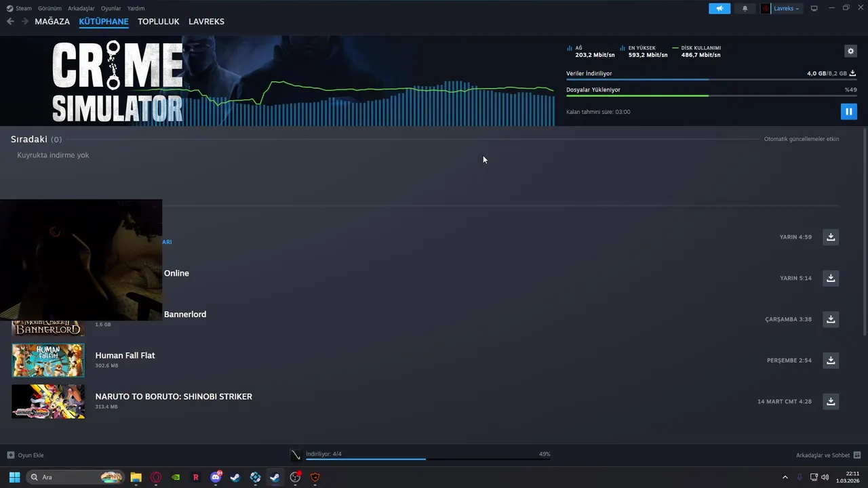Viewport: 868px width, 488px height.
Task: Open friends chat icon at bottom right
Action: (857, 455)
